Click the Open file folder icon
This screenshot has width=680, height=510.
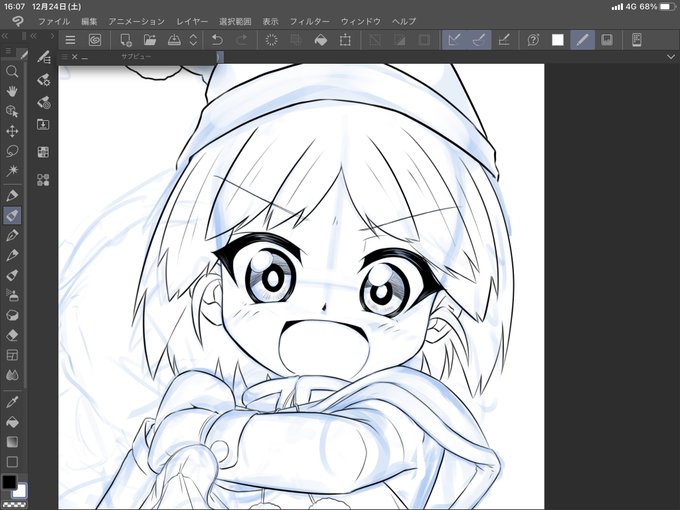pyautogui.click(x=150, y=40)
